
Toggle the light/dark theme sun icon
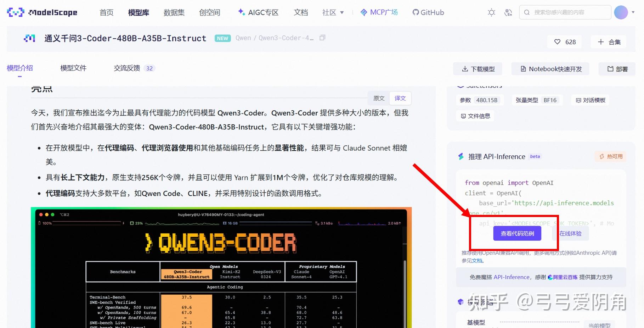(491, 12)
